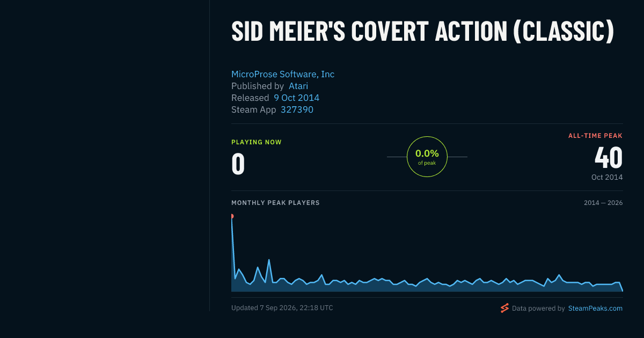This screenshot has width=644, height=338.
Task: Click the Sid Meier's Covert Action title
Action: 422,32
